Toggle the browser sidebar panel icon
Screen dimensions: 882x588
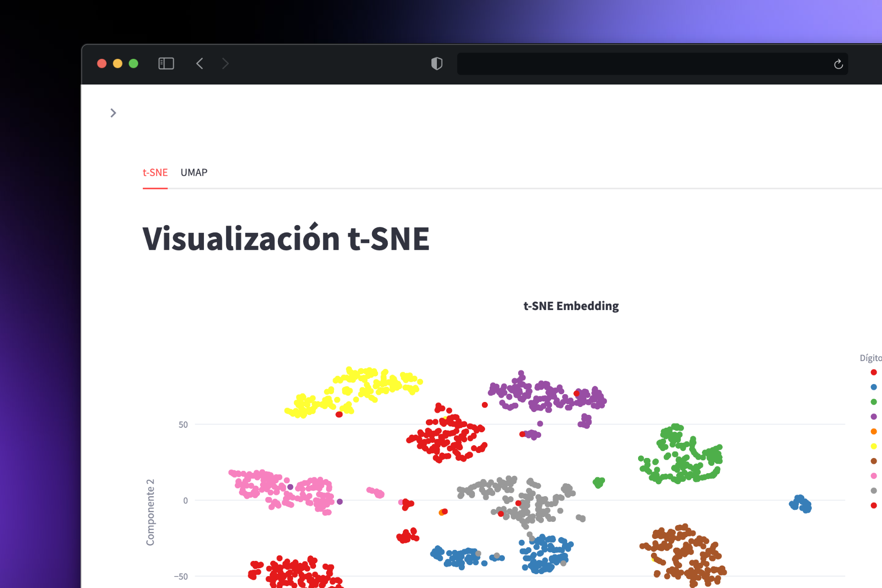click(166, 63)
